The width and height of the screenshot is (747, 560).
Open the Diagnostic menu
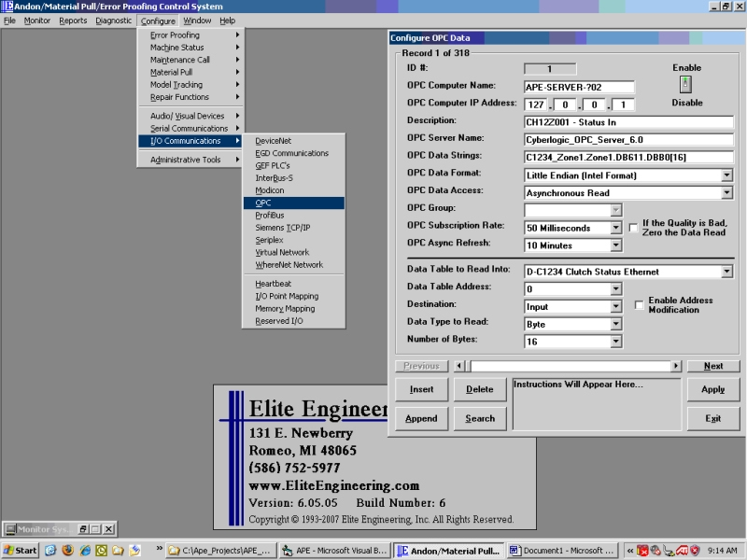click(x=113, y=20)
